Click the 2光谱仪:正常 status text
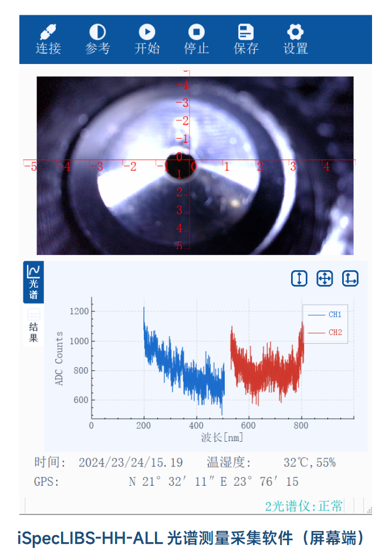Image resolution: width=392 pixels, height=558 pixels. click(x=303, y=506)
